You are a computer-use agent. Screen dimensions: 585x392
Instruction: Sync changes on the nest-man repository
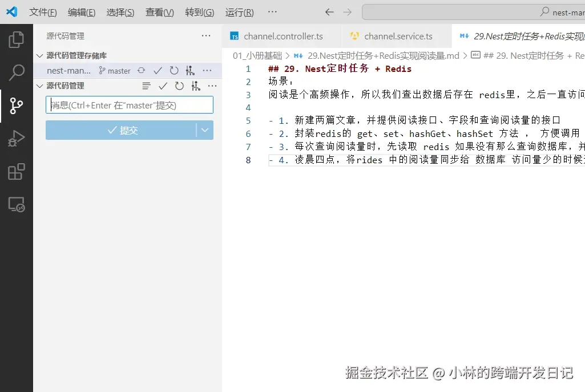coord(140,71)
